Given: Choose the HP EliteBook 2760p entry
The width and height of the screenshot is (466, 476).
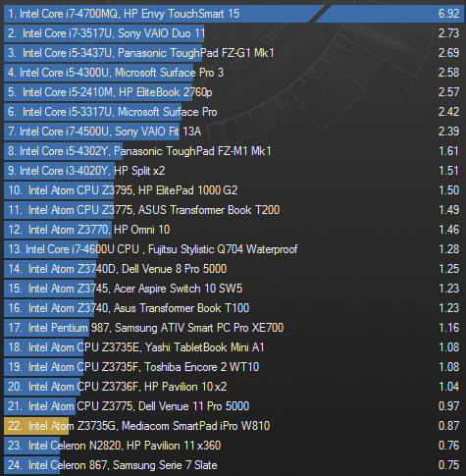Looking at the screenshot, I should point(233,92).
